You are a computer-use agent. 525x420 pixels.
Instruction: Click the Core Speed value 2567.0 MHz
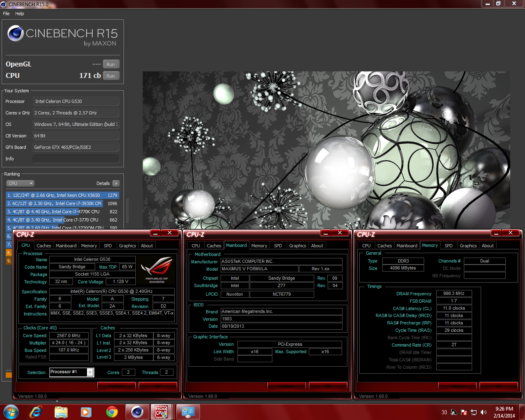pyautogui.click(x=68, y=336)
